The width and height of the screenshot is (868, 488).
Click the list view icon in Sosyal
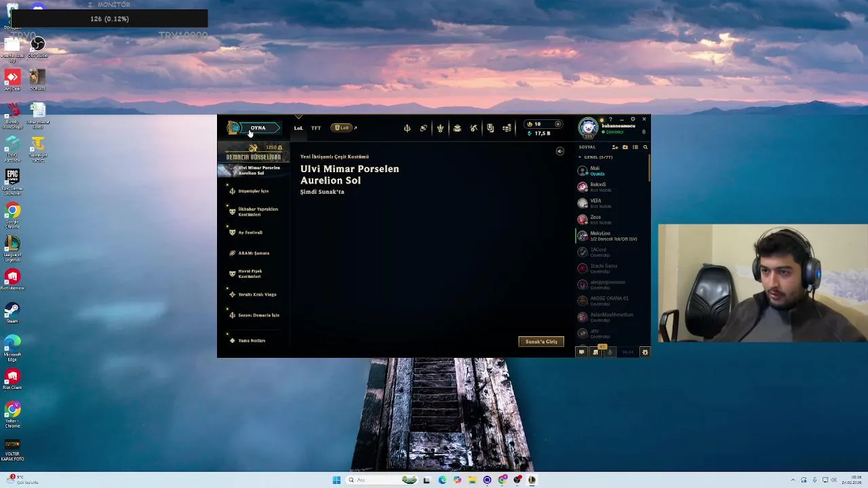pyautogui.click(x=635, y=147)
